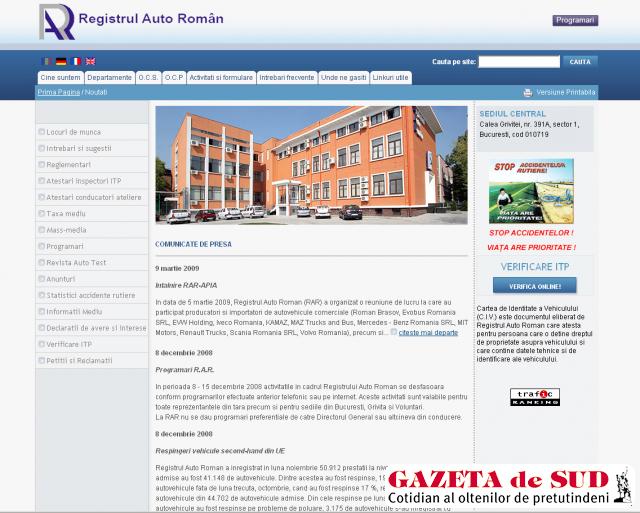Click the STOP ACCIDENTELOR ! red text
Viewport: 640px width, 513px height.
[531, 233]
